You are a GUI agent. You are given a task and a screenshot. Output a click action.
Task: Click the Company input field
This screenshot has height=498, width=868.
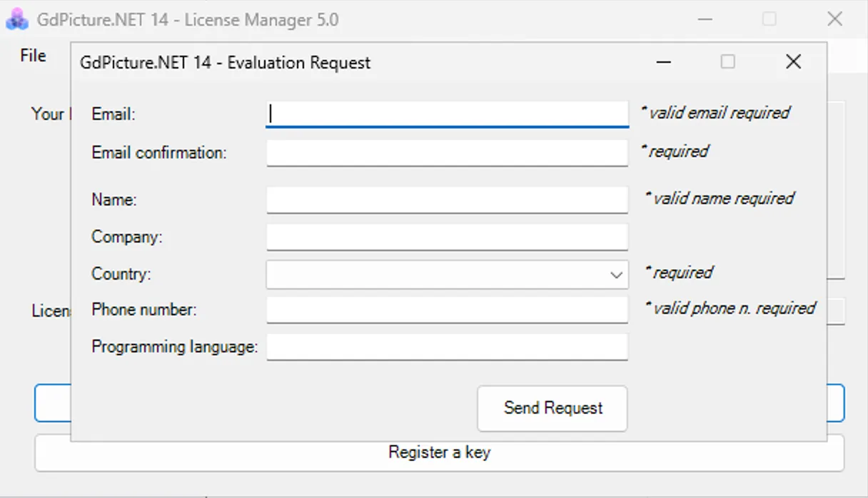[446, 237]
